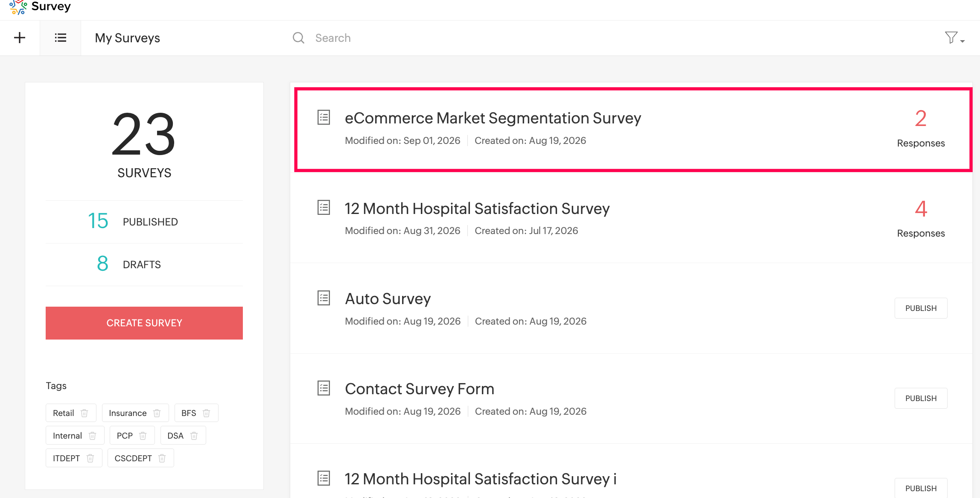980x498 pixels.
Task: Open eCommerce Market Segmentation Survey
Action: [x=493, y=118]
